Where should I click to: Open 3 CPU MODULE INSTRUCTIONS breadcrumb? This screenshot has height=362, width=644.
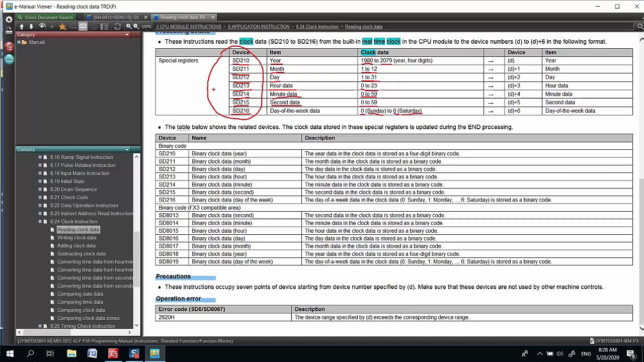coord(189,27)
